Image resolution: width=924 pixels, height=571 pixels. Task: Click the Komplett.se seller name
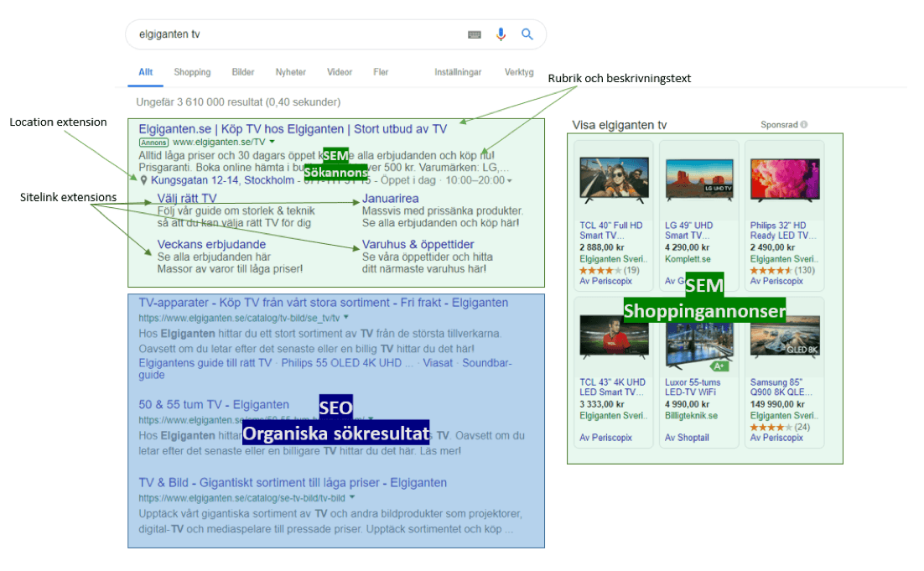click(x=688, y=259)
